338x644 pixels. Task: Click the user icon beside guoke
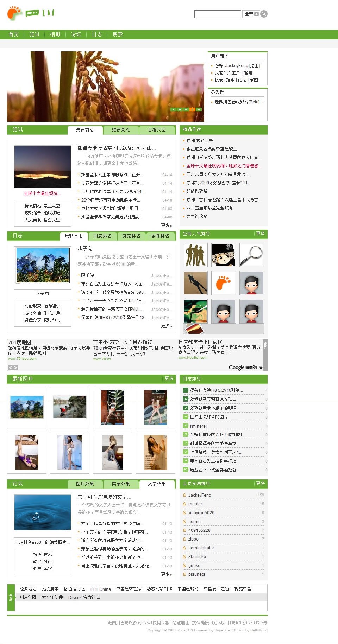pyautogui.click(x=184, y=565)
